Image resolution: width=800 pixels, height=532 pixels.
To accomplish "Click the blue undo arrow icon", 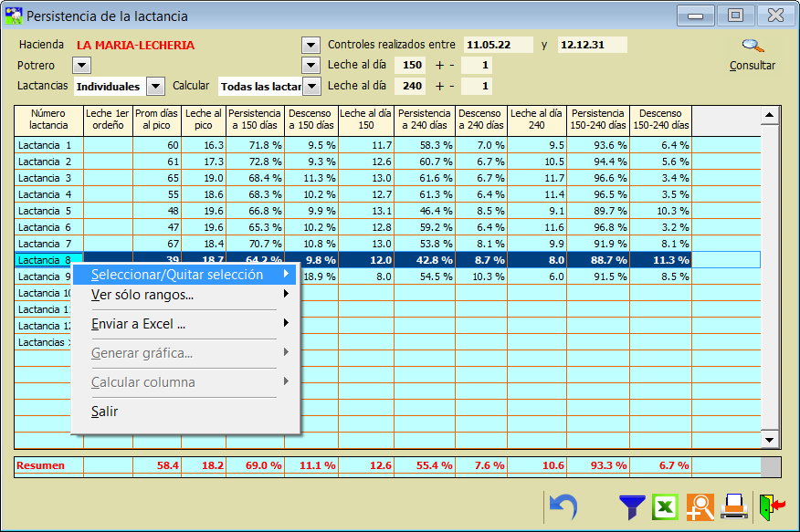I will (x=563, y=506).
